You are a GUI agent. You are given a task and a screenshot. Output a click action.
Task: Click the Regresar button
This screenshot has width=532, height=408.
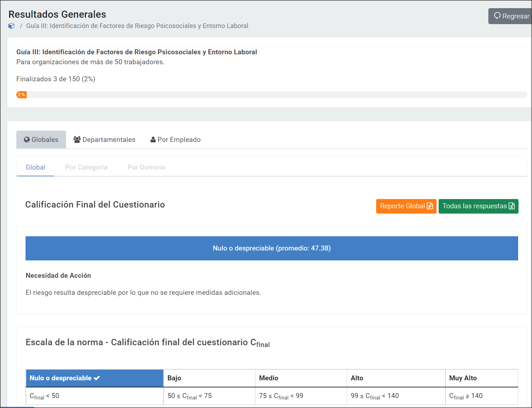coord(510,16)
